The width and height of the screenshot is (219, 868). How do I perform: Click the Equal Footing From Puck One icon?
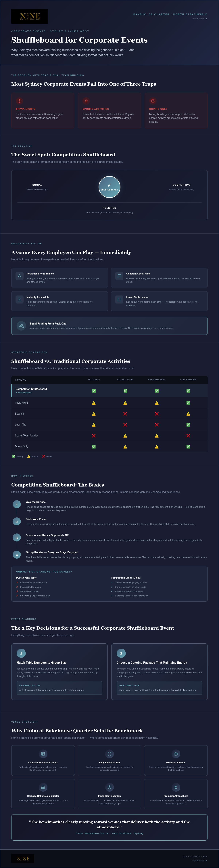tap(21, 326)
